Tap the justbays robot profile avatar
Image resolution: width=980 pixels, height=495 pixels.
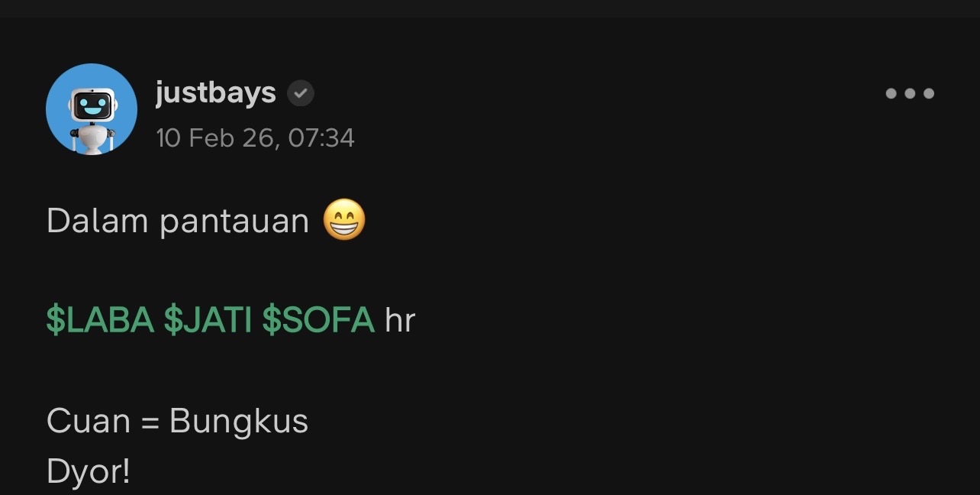(92, 109)
